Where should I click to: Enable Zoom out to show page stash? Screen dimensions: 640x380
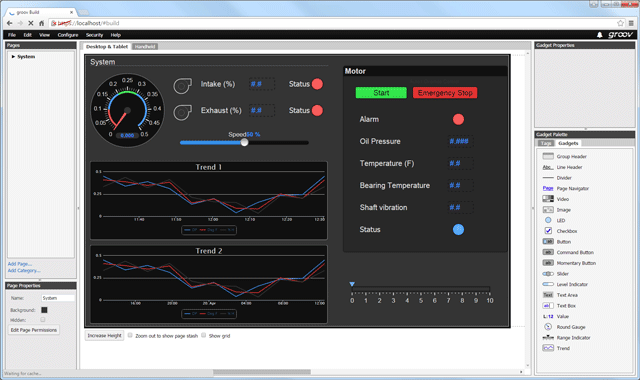130,335
